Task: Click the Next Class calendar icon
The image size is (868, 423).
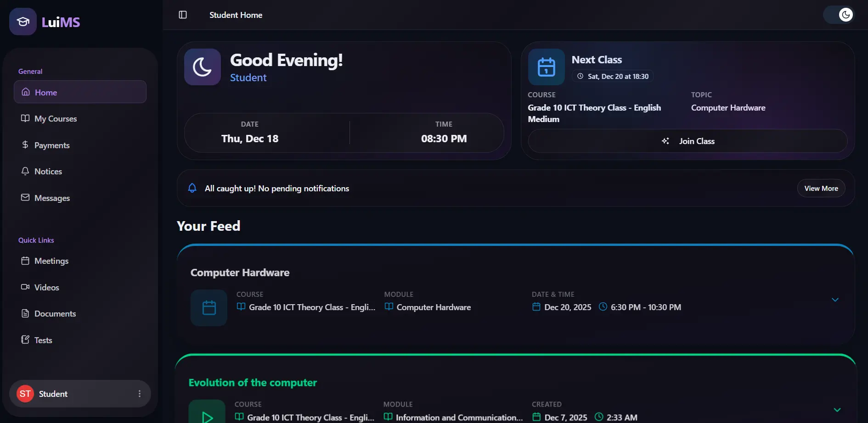Action: (546, 67)
